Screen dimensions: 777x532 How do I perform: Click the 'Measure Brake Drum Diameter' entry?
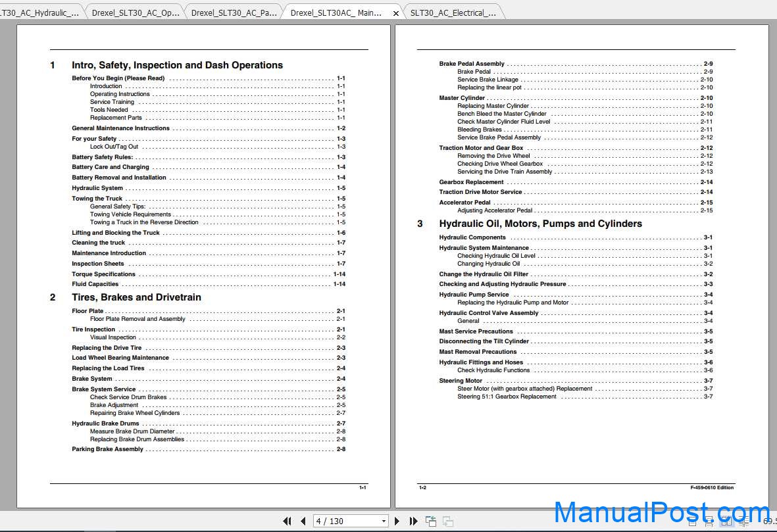point(218,431)
